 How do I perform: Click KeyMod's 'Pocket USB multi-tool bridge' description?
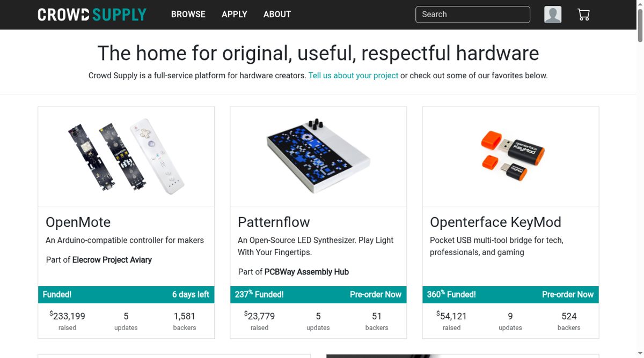coord(496,246)
